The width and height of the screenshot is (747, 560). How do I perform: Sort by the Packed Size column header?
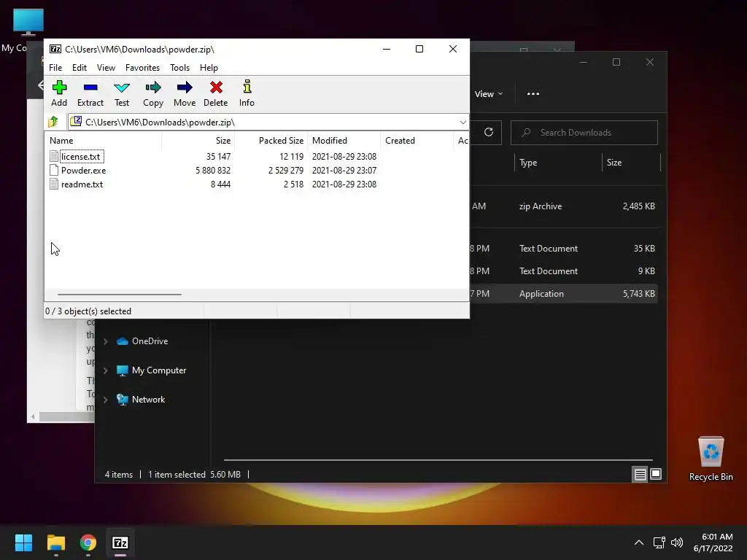coord(270,141)
